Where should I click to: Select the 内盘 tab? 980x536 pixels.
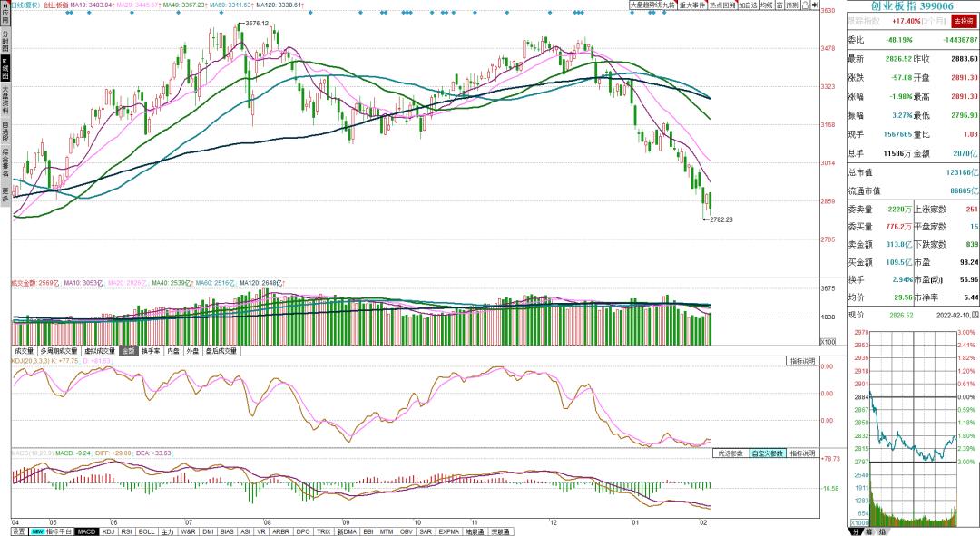click(x=173, y=351)
